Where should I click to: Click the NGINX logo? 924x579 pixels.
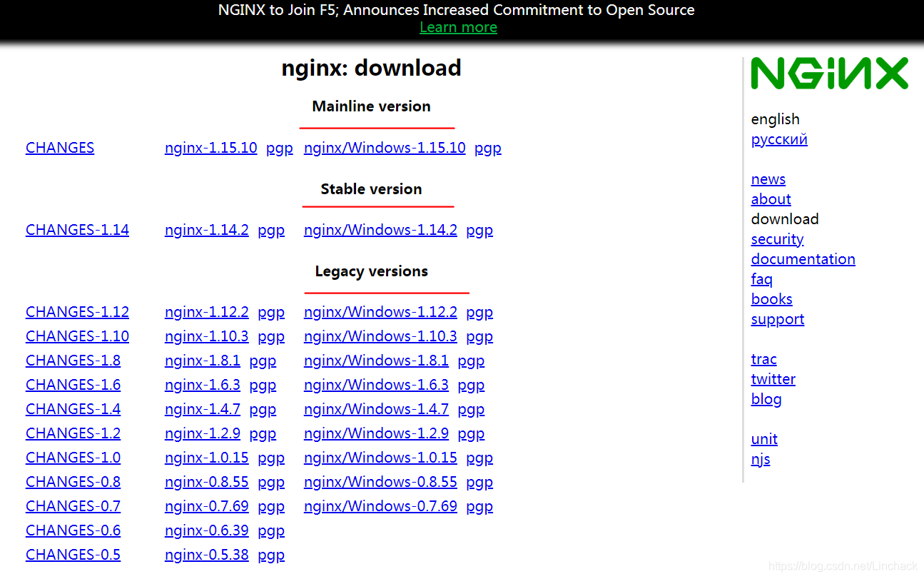[x=829, y=74]
